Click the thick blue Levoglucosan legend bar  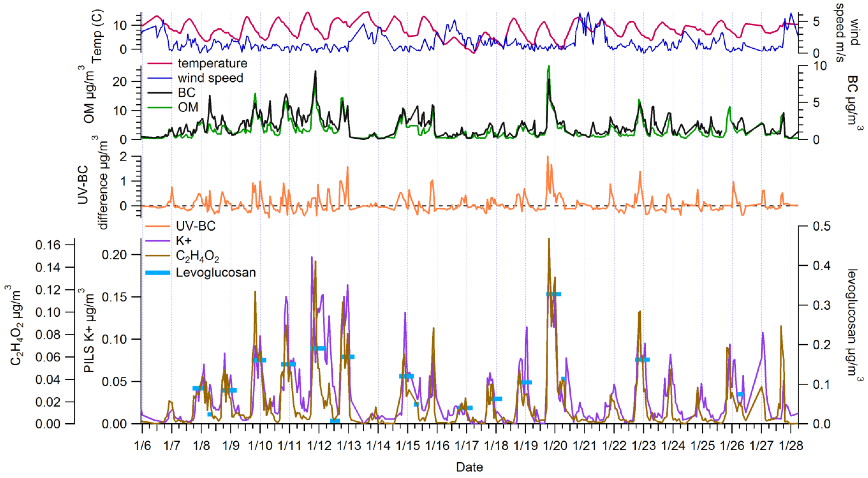point(158,272)
